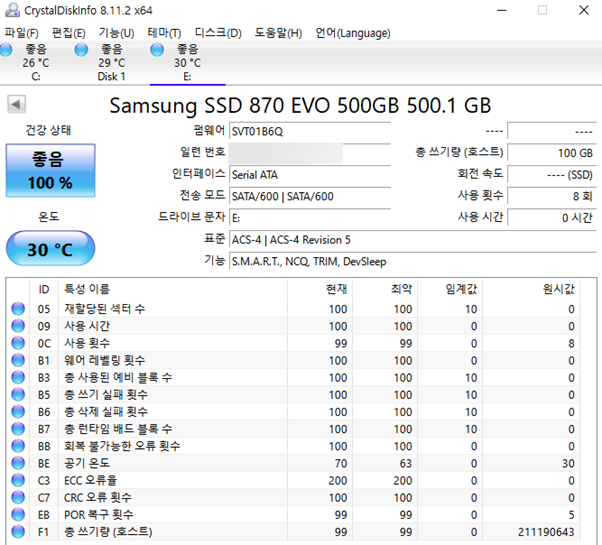Select the POR 복구 횟수 row
Viewport: 602px width, 545px height.
(294, 514)
